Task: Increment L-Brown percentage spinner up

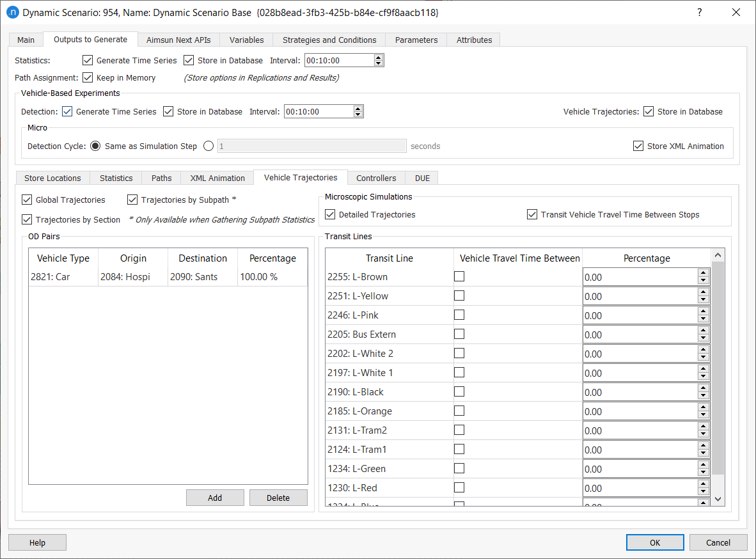Action: click(x=703, y=273)
